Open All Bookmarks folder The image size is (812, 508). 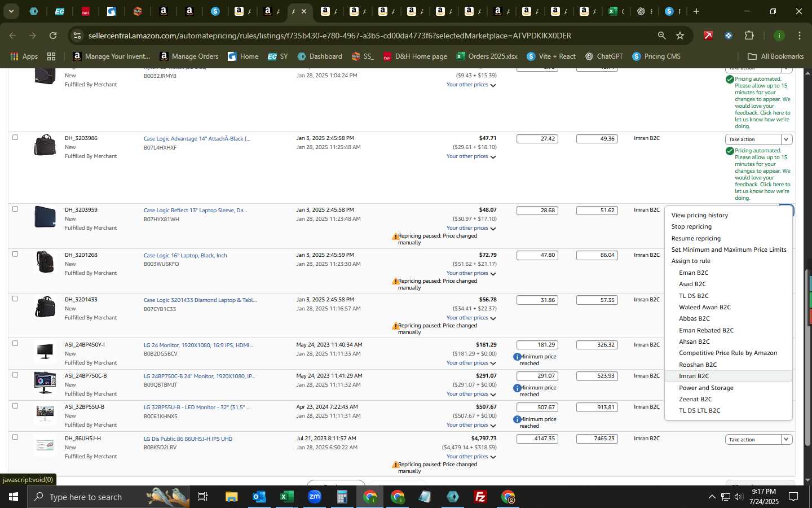[x=775, y=56]
